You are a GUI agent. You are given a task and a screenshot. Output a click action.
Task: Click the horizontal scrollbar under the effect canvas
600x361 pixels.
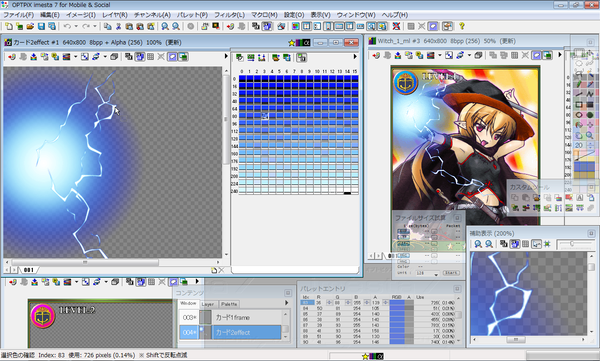112,262
